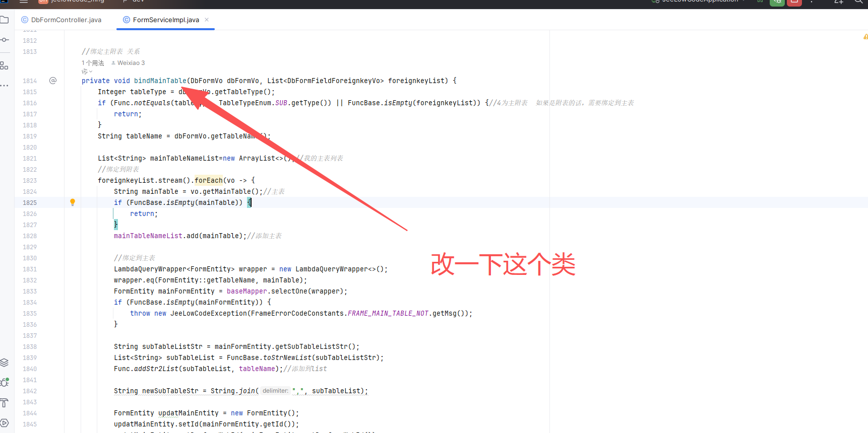Open the Structure tool window
This screenshot has height=433, width=868.
5,65
